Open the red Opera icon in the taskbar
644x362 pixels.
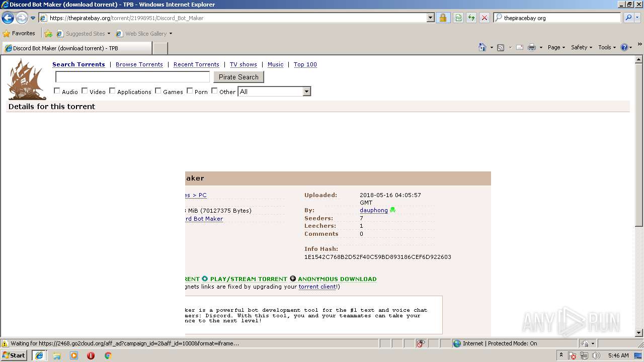tap(91, 355)
